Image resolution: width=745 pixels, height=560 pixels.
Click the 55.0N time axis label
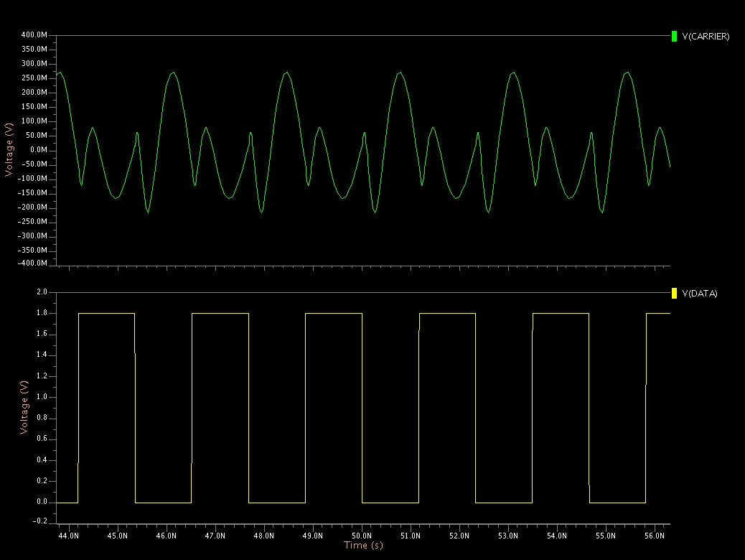click(x=606, y=536)
